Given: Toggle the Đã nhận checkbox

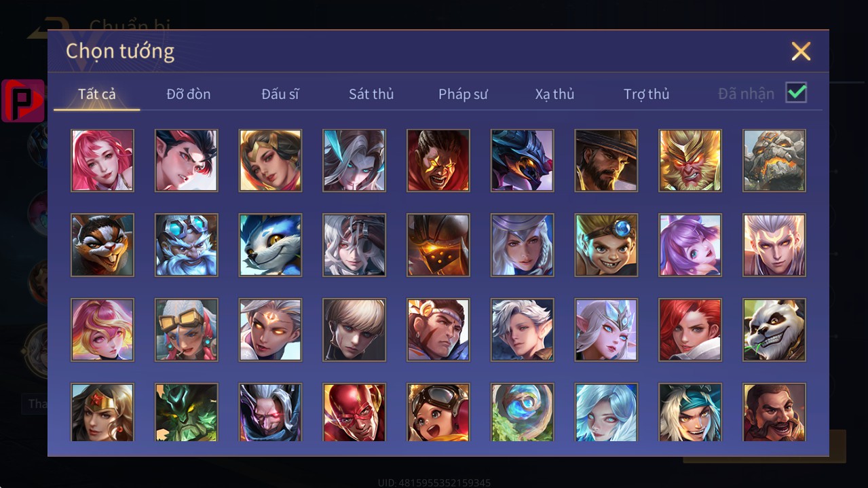Looking at the screenshot, I should coord(796,93).
